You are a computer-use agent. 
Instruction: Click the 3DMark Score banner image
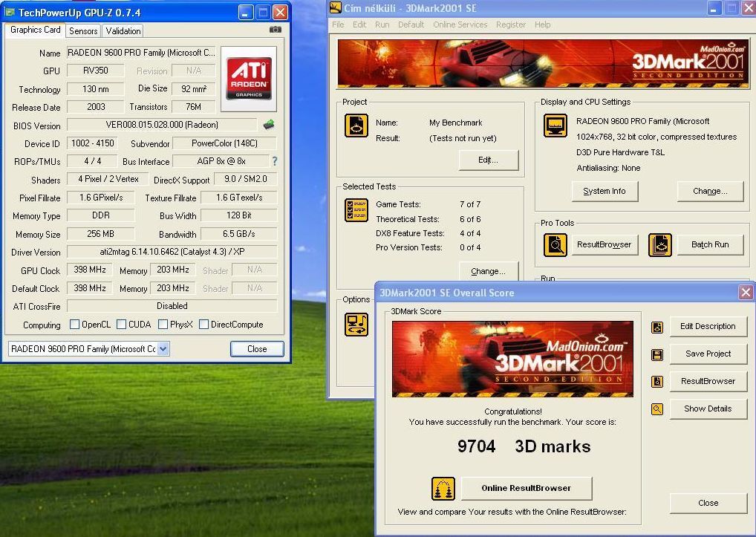pyautogui.click(x=512, y=359)
